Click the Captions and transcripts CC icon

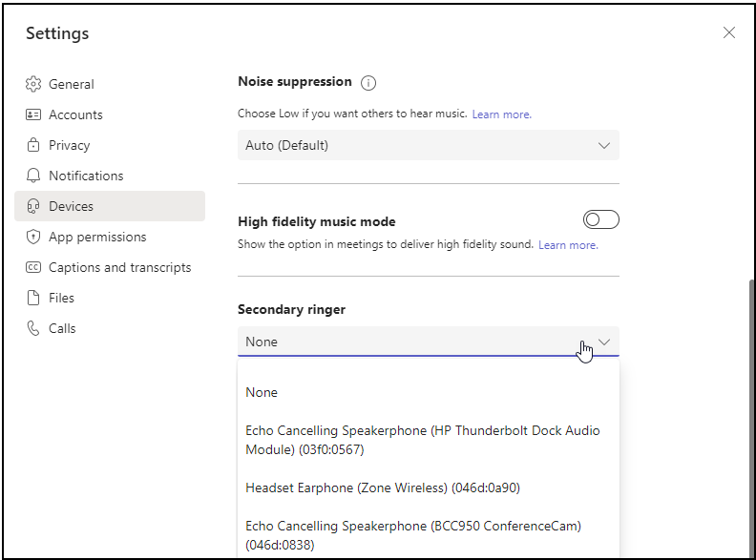33,267
